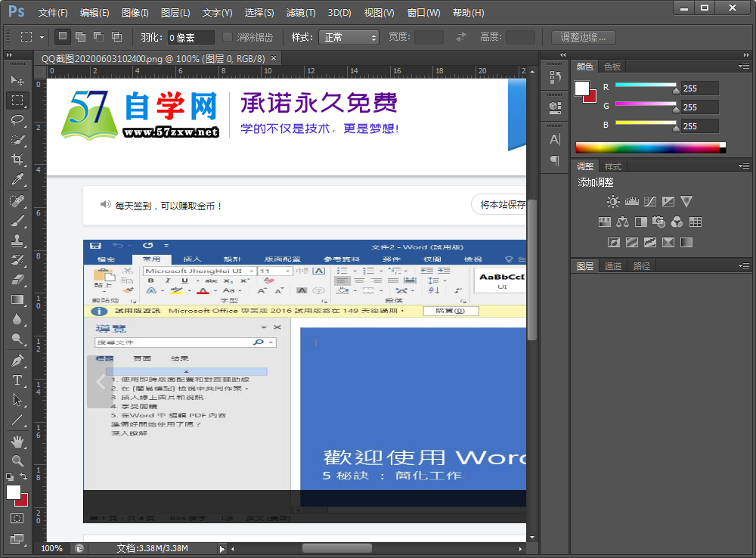Switch to the 通道 (Channels) tab

612,265
